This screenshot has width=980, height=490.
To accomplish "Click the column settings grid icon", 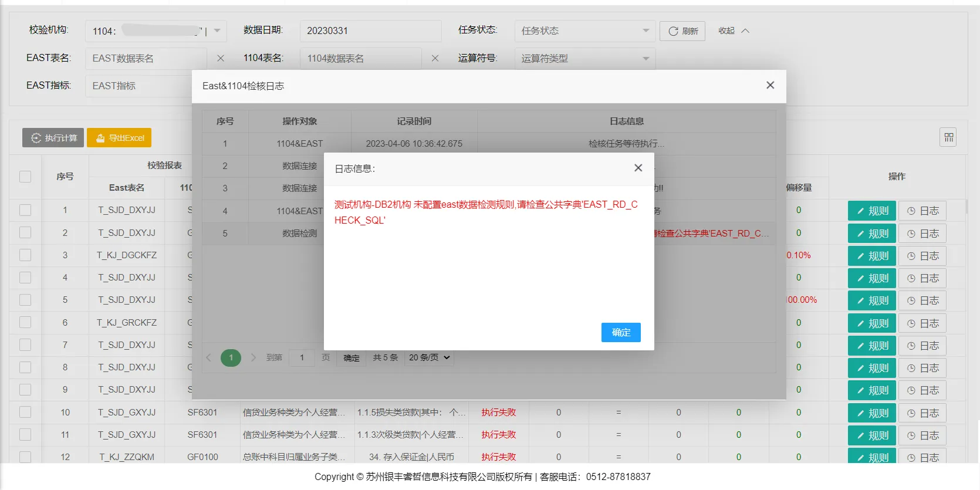I will (x=948, y=137).
